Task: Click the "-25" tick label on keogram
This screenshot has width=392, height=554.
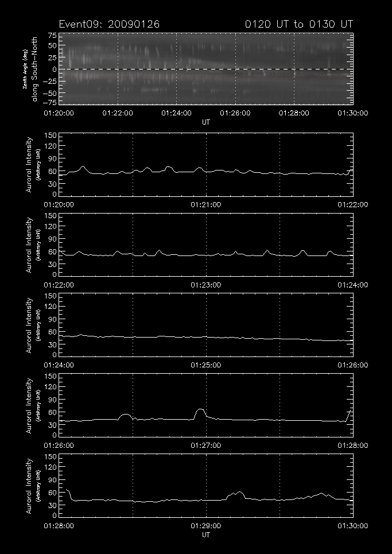Action: (x=50, y=82)
